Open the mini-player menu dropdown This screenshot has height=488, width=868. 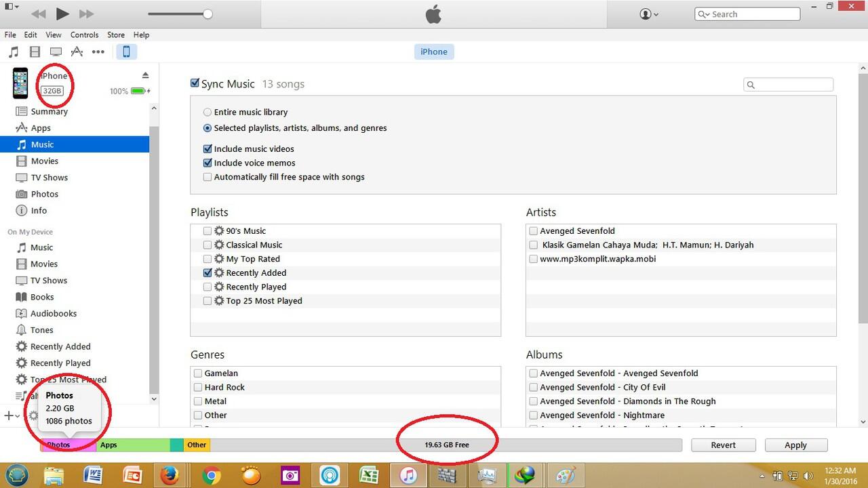pos(12,7)
